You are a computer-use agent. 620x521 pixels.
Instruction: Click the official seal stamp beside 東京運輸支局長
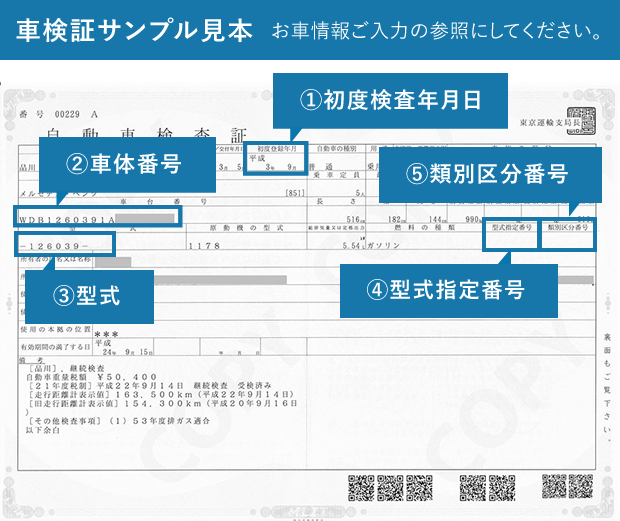[581, 121]
